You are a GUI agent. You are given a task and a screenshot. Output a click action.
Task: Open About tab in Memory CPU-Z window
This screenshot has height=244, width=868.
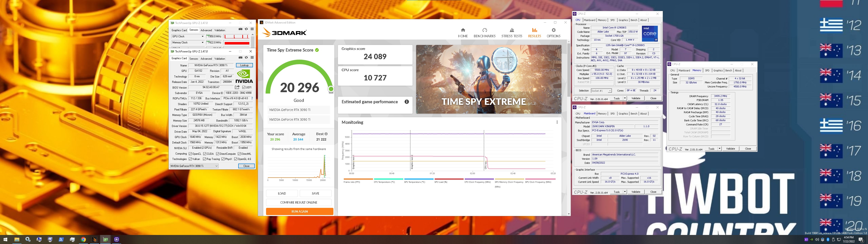pyautogui.click(x=738, y=70)
